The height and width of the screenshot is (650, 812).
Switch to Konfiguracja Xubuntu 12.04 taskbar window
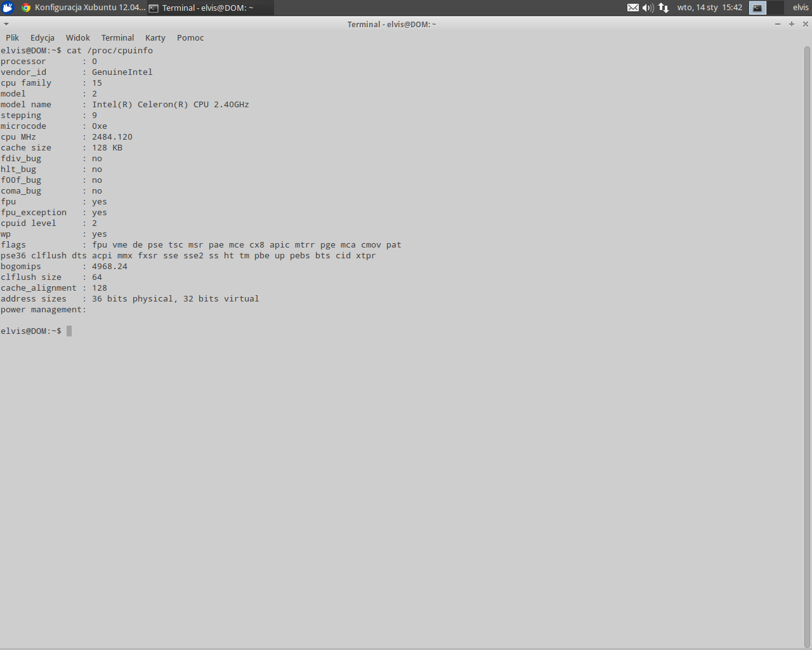[x=83, y=8]
